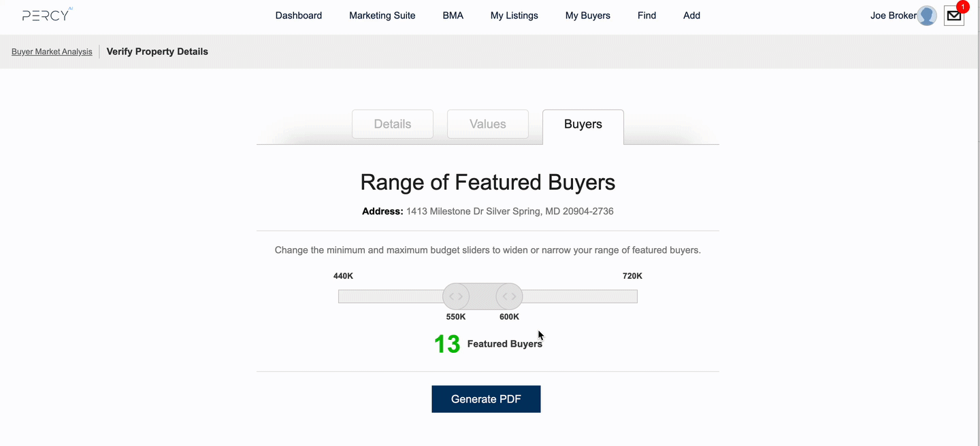This screenshot has width=980, height=446.
Task: Click the Percy AI logo
Action: [x=47, y=14]
